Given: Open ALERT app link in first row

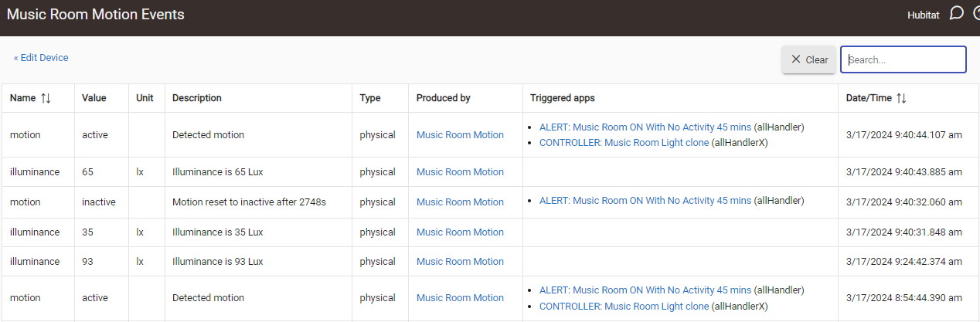Looking at the screenshot, I should (645, 127).
